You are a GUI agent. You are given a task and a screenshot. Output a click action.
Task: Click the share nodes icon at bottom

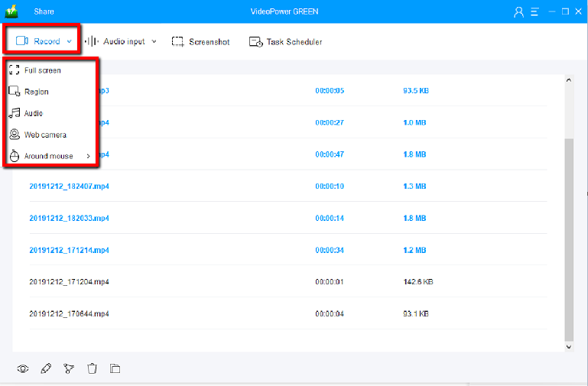(69, 368)
